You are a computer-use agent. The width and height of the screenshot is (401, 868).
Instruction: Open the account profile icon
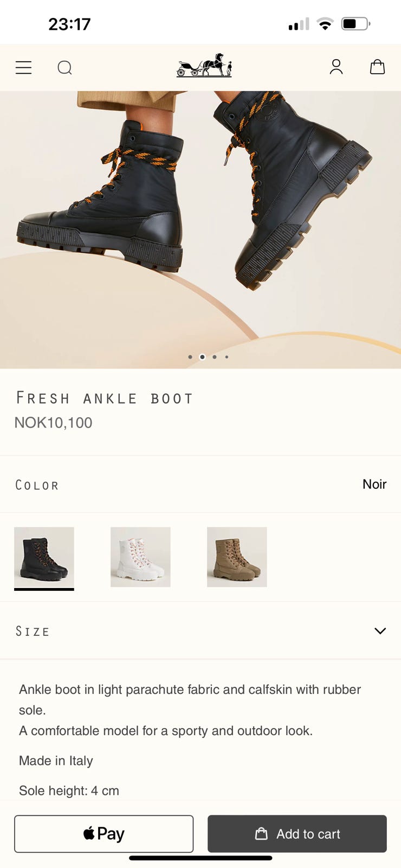click(336, 67)
